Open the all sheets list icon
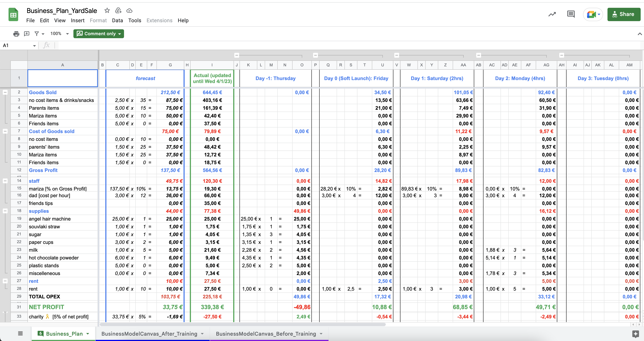 pyautogui.click(x=21, y=334)
